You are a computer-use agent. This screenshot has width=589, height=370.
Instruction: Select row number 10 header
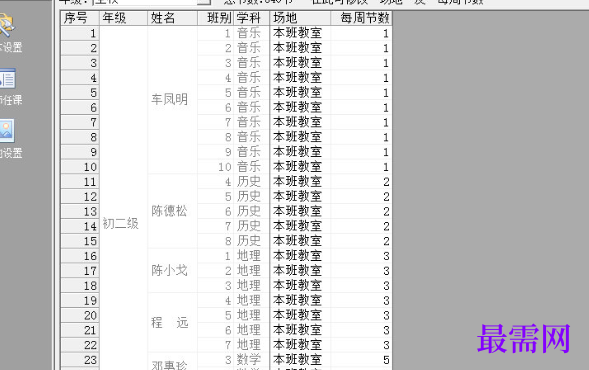coord(80,167)
